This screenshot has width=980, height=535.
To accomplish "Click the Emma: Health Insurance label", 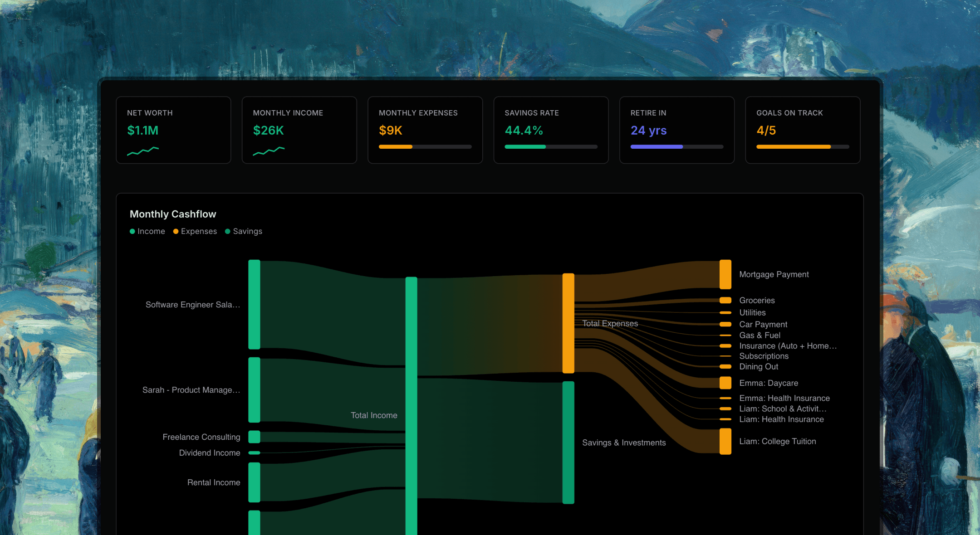I will coord(784,398).
